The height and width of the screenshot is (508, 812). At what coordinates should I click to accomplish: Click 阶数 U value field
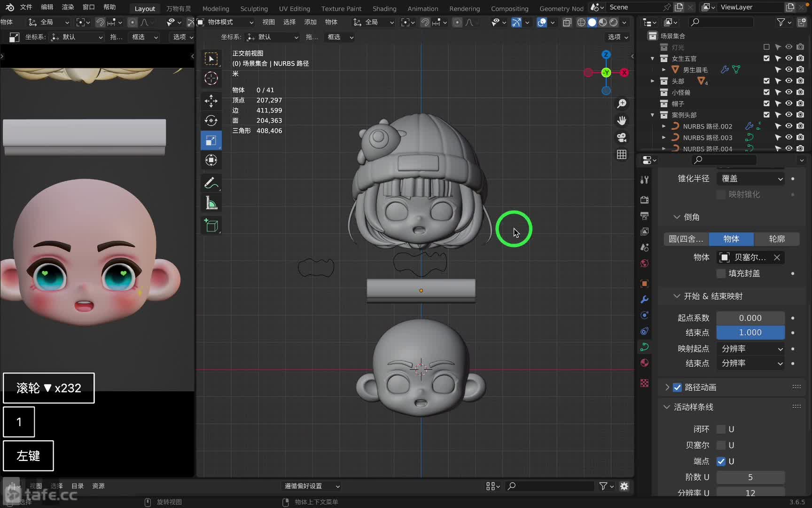(x=750, y=477)
